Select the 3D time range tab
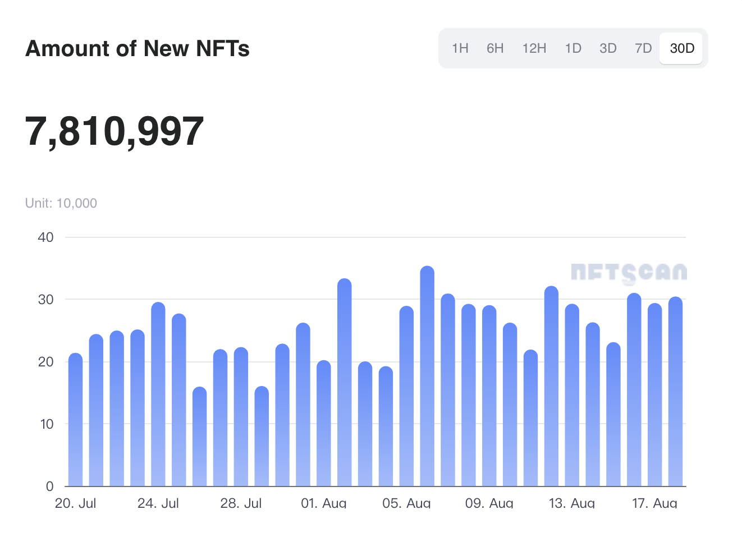 click(x=608, y=48)
